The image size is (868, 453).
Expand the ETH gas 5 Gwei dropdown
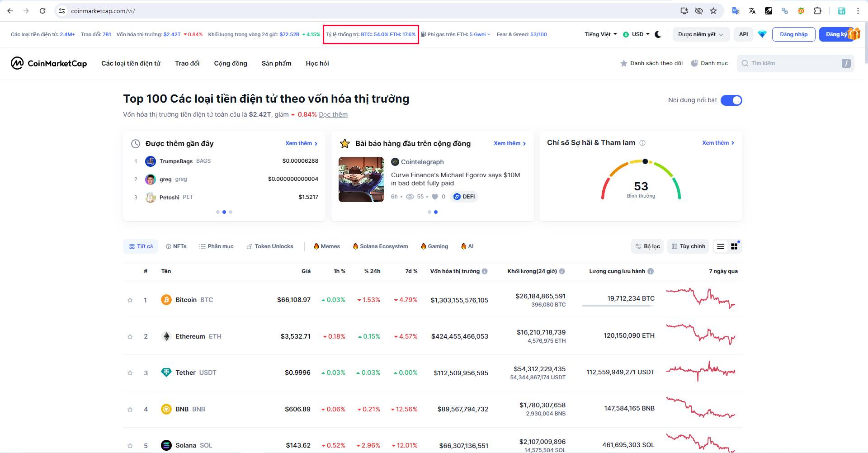(x=480, y=34)
